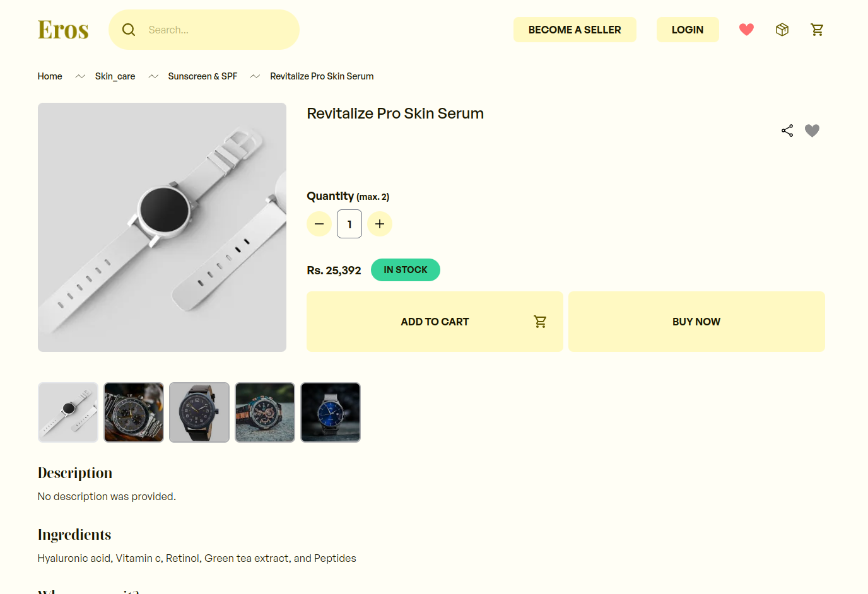This screenshot has width=868, height=594.
Task: Click the share product icon
Action: point(787,131)
